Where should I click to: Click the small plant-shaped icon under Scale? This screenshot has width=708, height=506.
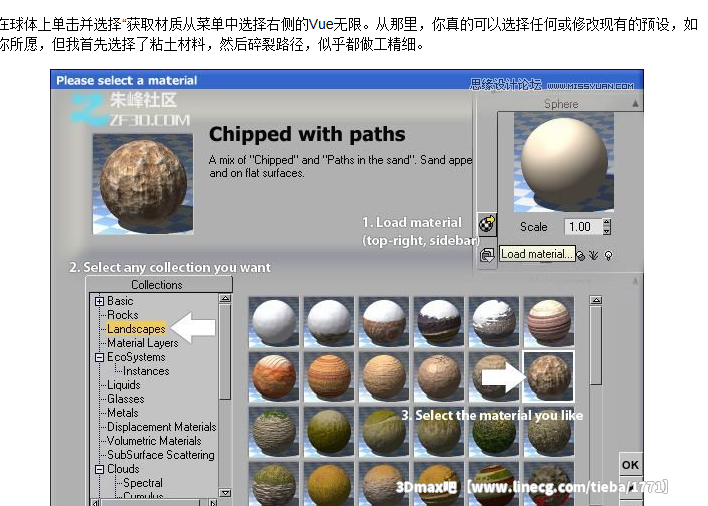coord(594,256)
